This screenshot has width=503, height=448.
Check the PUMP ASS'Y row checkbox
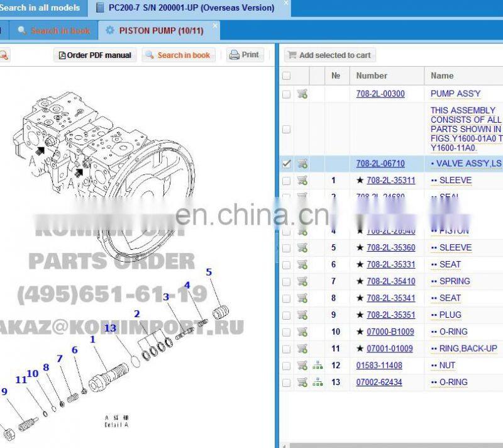coord(287,94)
